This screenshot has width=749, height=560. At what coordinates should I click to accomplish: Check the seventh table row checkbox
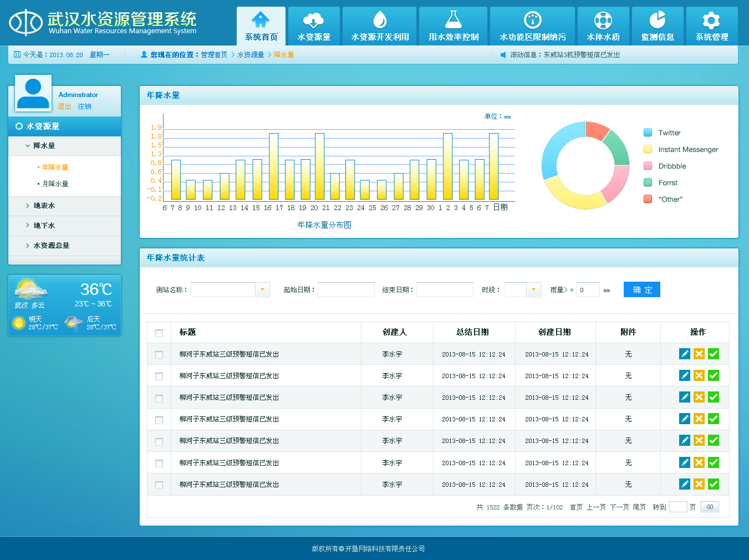pos(159,485)
